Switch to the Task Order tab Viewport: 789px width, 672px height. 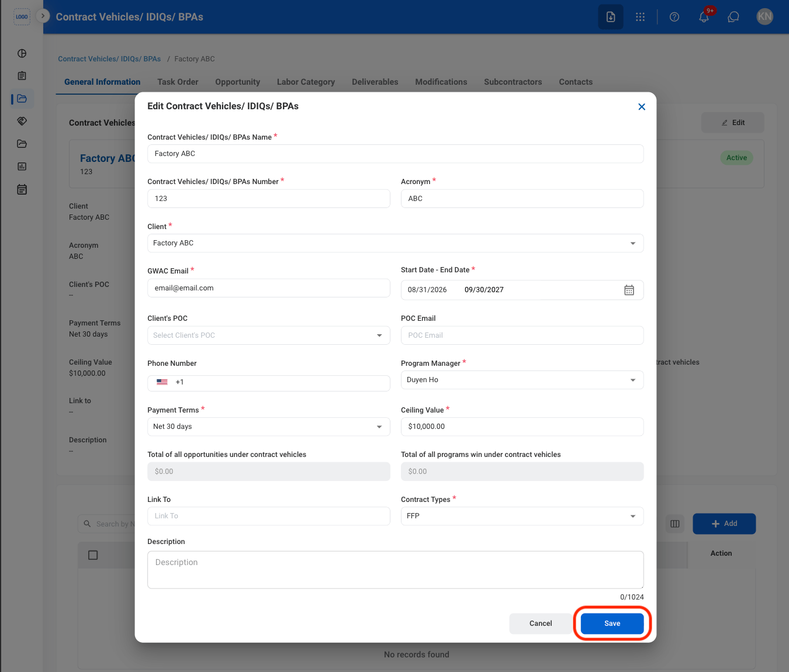pyautogui.click(x=178, y=82)
